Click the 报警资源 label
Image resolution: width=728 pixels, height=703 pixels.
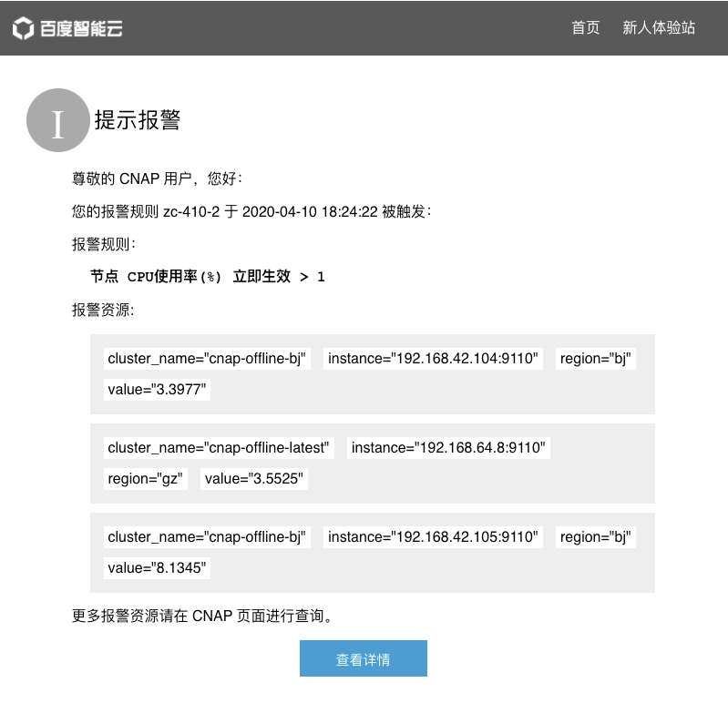(103, 310)
